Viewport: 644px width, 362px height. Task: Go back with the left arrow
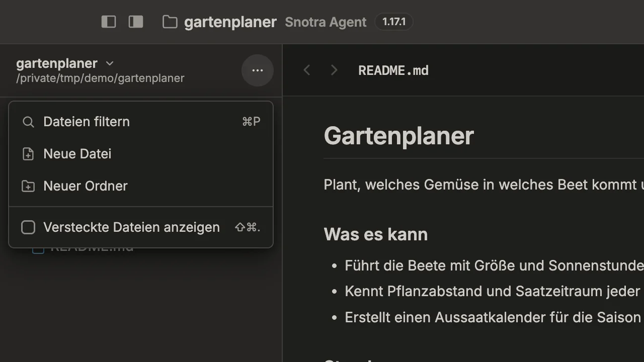[x=307, y=70]
